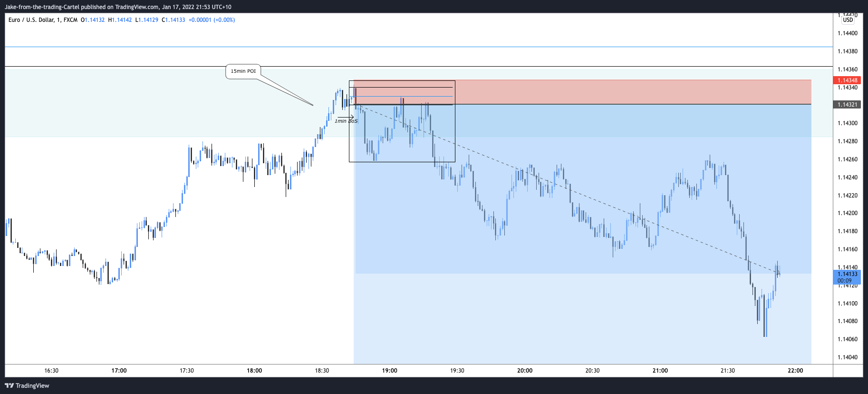Click the 20:30 time axis label
This screenshot has width=868, height=394.
[592, 371]
